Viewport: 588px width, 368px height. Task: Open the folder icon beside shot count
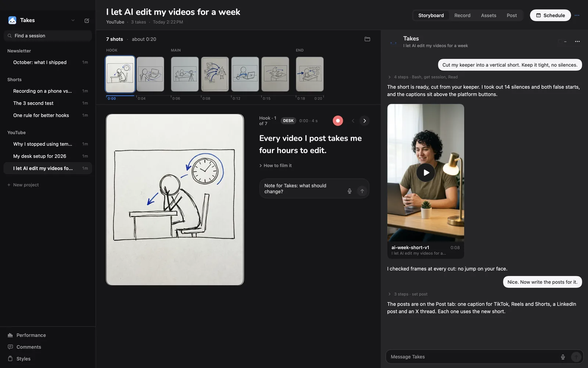367,39
